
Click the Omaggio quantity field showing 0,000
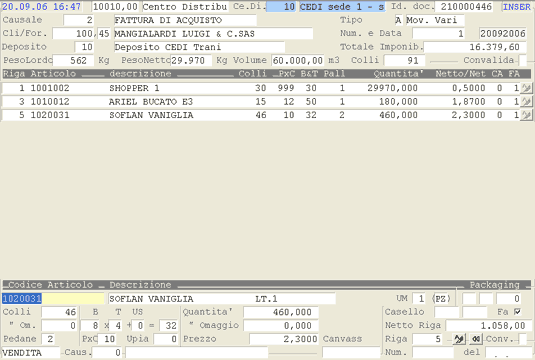pos(281,326)
